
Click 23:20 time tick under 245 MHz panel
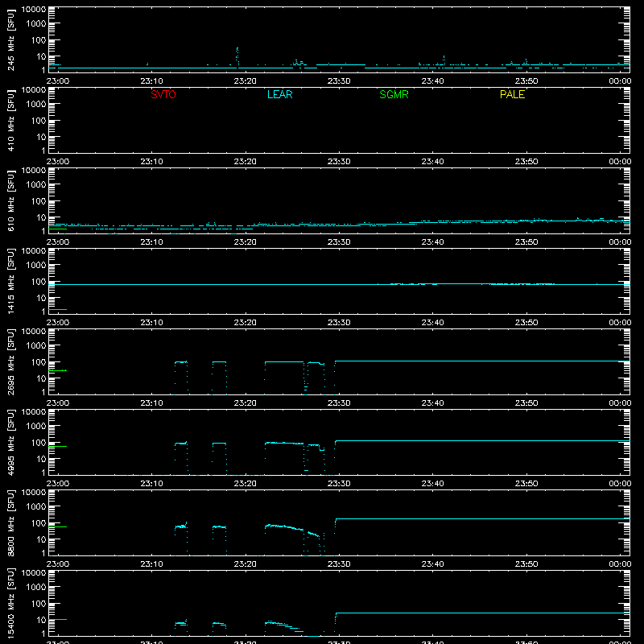point(246,81)
